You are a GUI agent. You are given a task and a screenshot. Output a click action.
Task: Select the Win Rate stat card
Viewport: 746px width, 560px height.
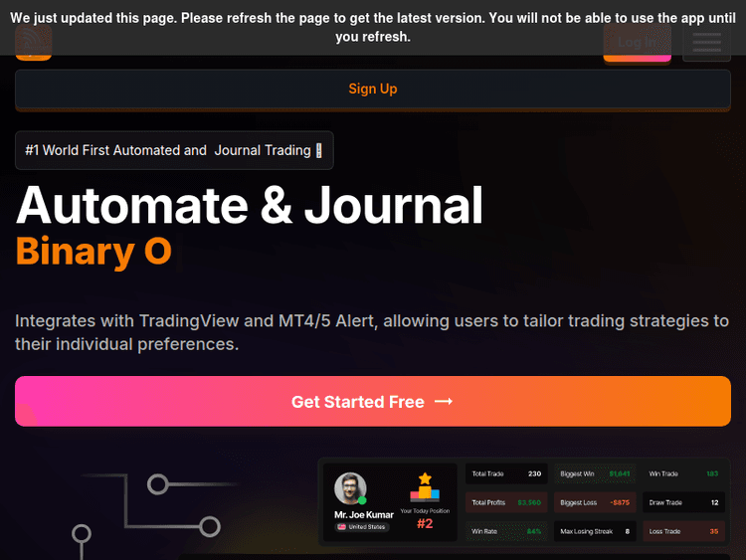point(506,531)
